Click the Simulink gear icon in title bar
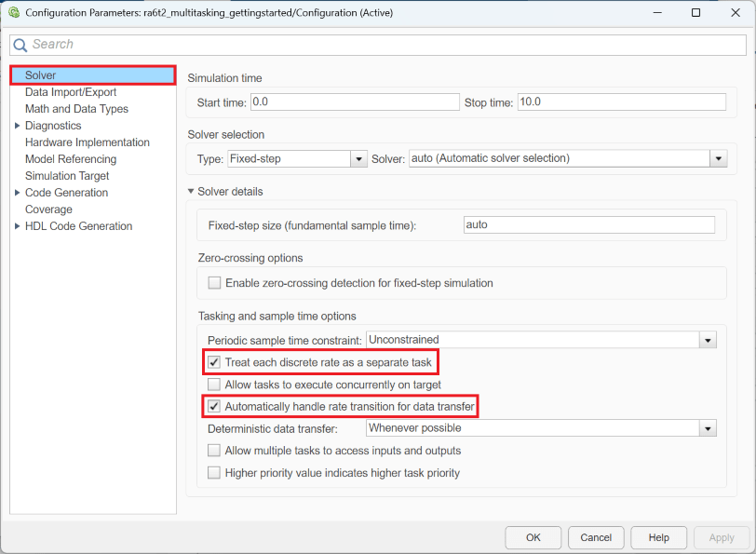This screenshot has width=756, height=554. coord(13,13)
